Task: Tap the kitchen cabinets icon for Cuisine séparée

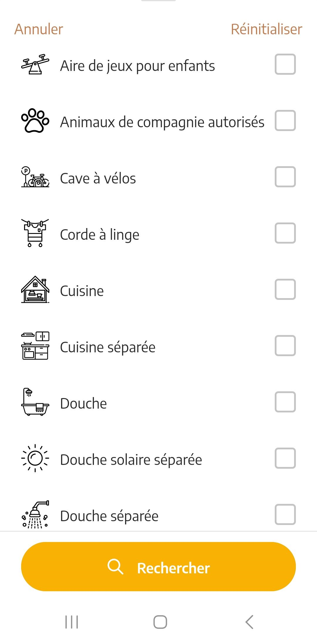Action: pyautogui.click(x=35, y=346)
